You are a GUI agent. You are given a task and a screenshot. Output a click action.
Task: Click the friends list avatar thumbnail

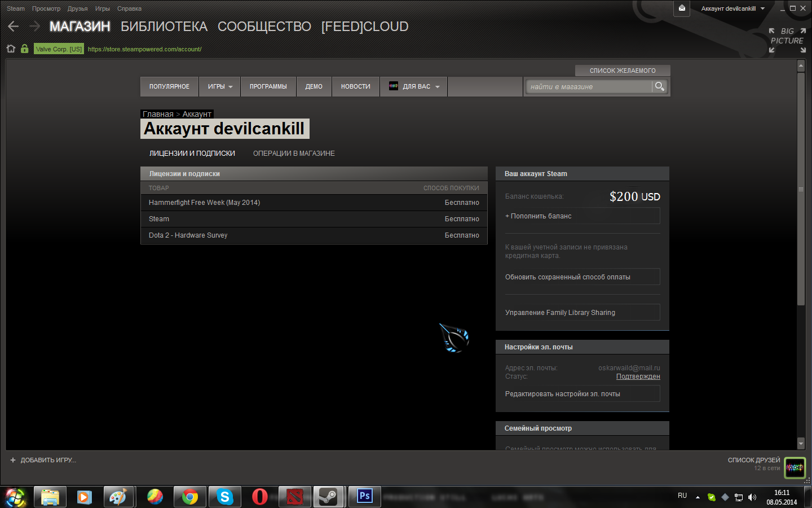[x=795, y=467]
